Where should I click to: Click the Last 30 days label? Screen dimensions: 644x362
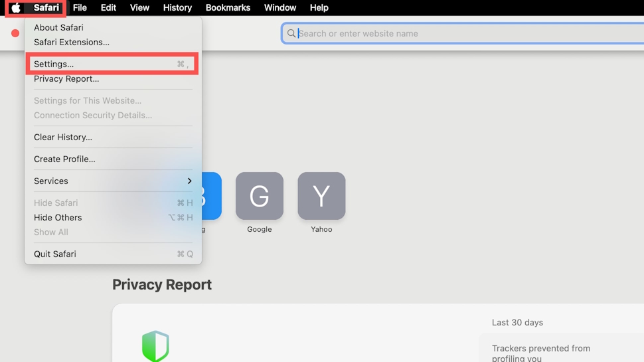point(517,323)
